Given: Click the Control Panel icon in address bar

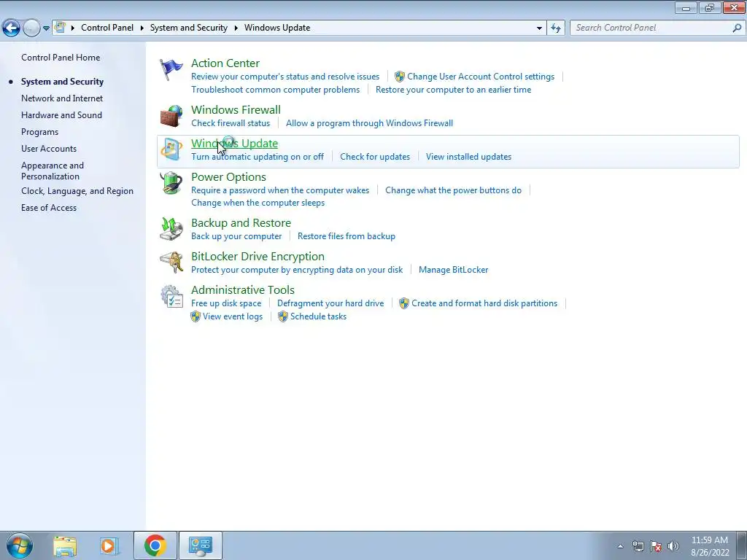Looking at the screenshot, I should 60,28.
